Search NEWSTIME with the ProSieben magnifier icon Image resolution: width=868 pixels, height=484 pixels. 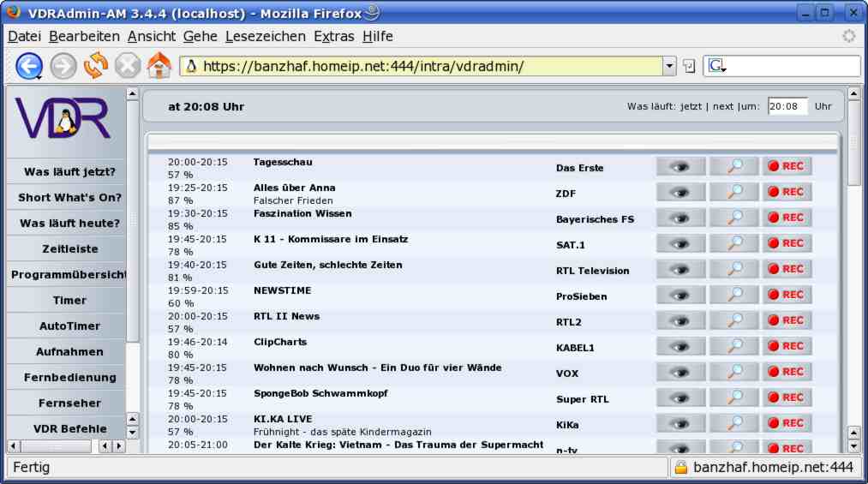734,295
